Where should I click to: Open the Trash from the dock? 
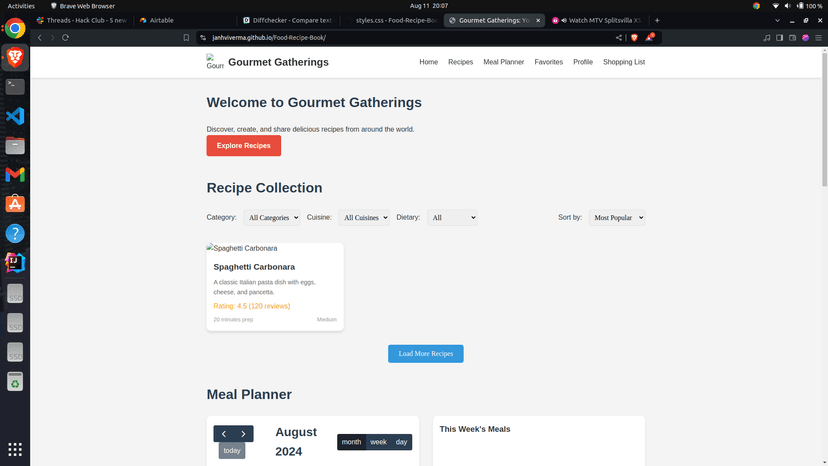click(x=15, y=381)
